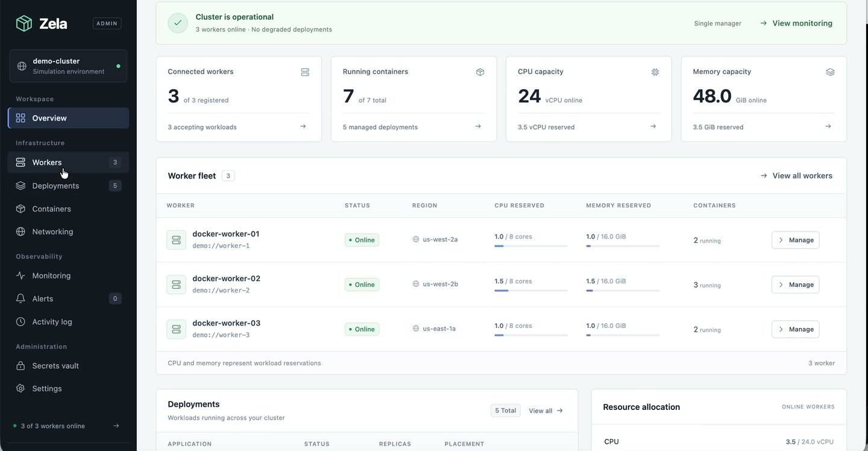Click the CPU capacity chip icon
This screenshot has width=868, height=451.
coord(655,72)
